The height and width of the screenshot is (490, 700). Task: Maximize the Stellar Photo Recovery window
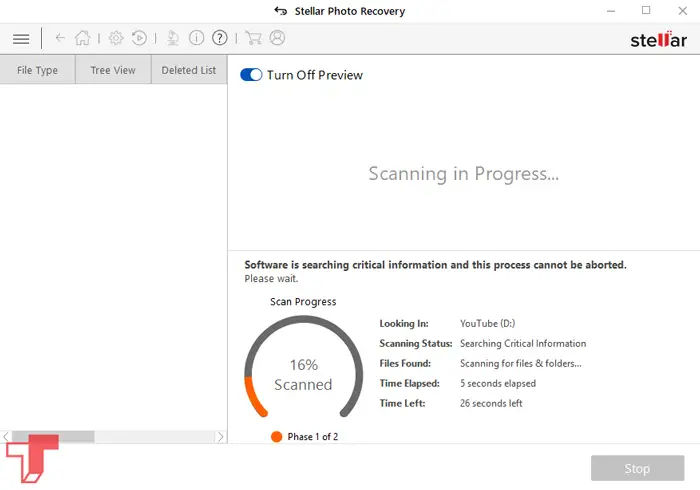(x=646, y=10)
